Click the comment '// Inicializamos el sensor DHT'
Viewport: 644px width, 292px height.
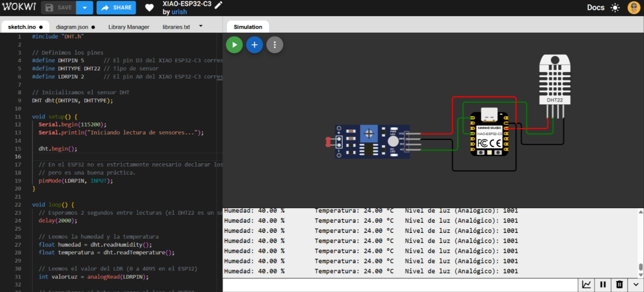(81, 92)
